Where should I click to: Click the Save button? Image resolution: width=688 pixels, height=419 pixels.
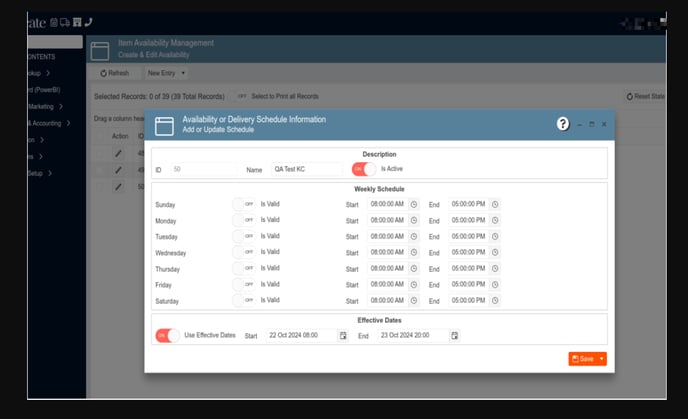point(582,358)
